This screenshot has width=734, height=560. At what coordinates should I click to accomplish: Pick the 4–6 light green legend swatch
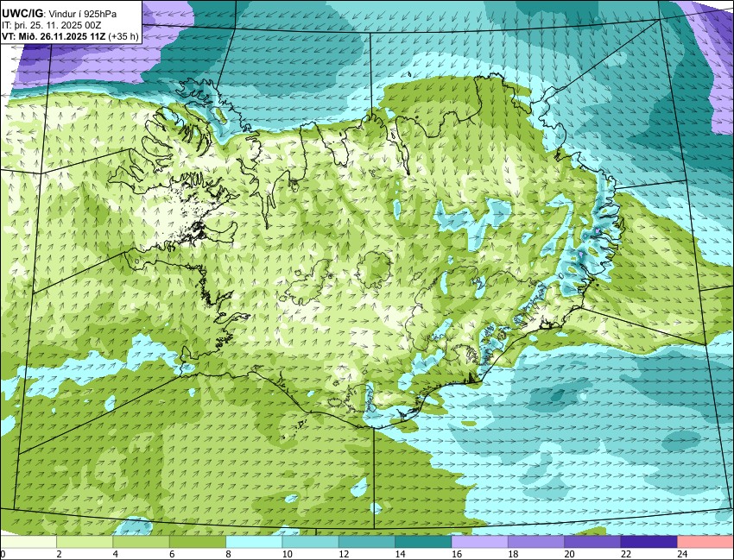(x=141, y=542)
